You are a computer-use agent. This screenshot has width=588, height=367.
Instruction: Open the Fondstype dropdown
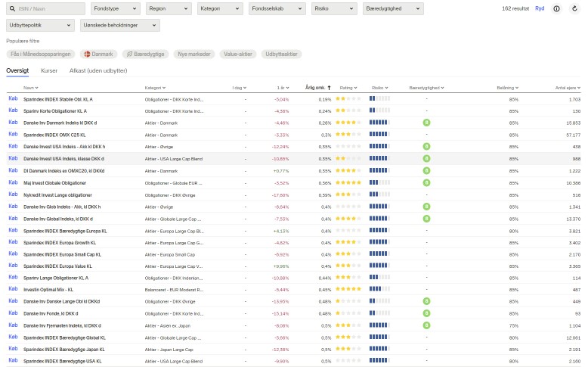pos(115,8)
